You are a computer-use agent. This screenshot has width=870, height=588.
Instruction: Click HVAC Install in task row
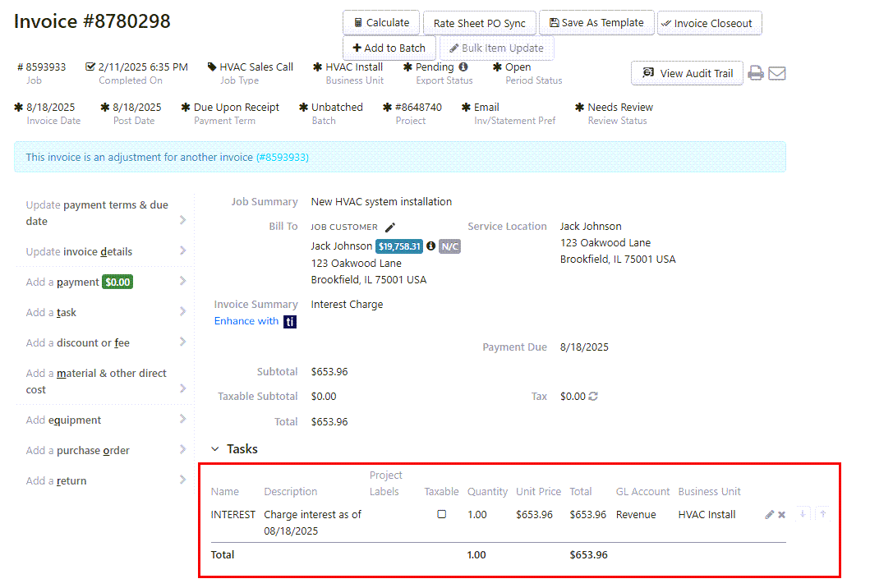pos(707,515)
